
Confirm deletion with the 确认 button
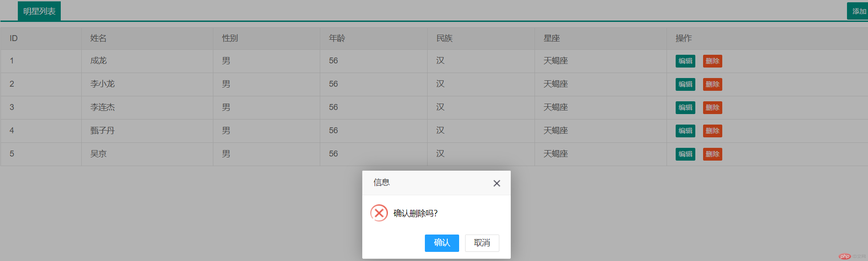click(442, 243)
